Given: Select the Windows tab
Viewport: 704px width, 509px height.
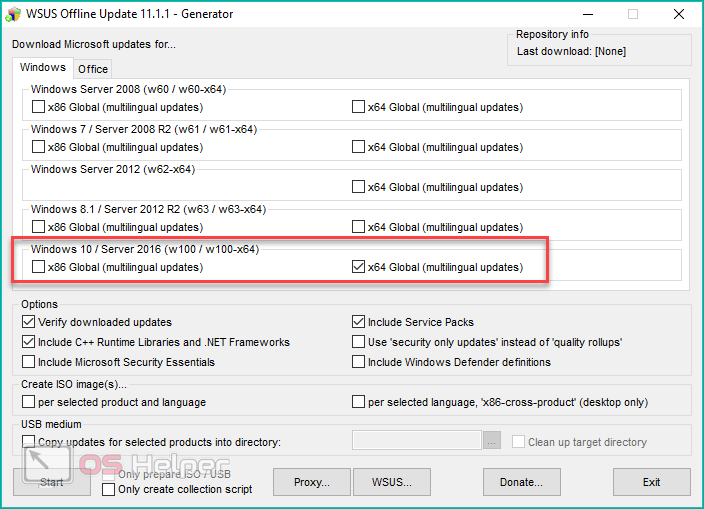Looking at the screenshot, I should pos(43,67).
